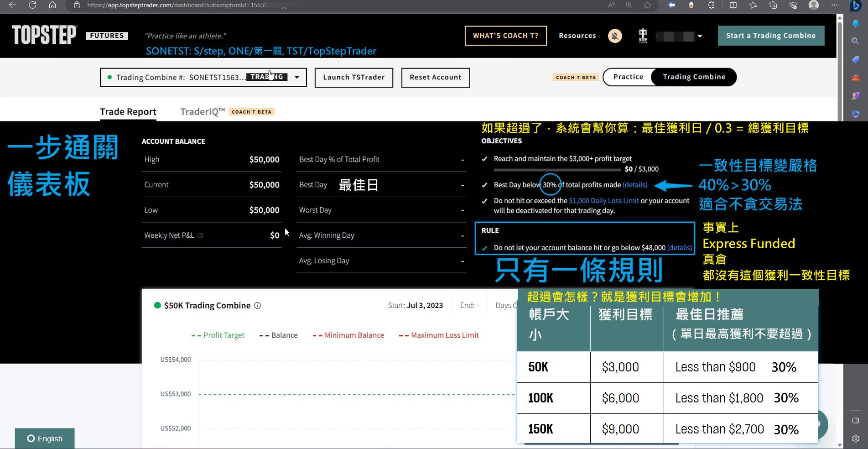
Task: Open Browser essentials heart icon
Action: point(793,5)
